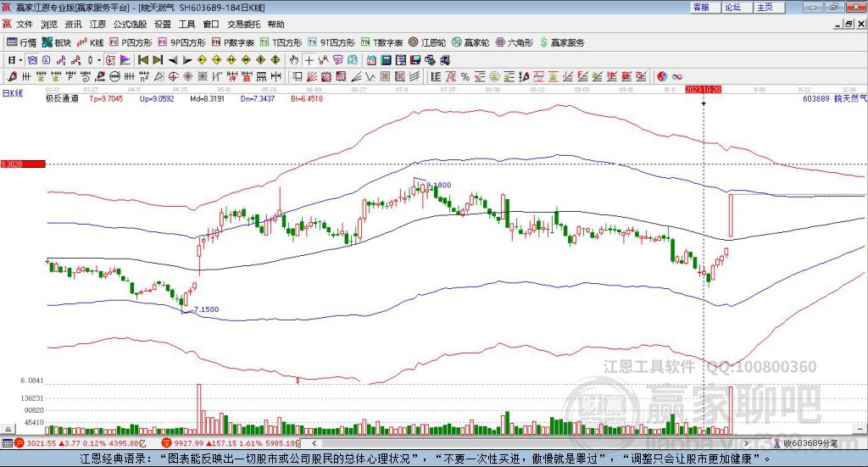
Task: Click the calendar date icon
Action: tap(371, 60)
